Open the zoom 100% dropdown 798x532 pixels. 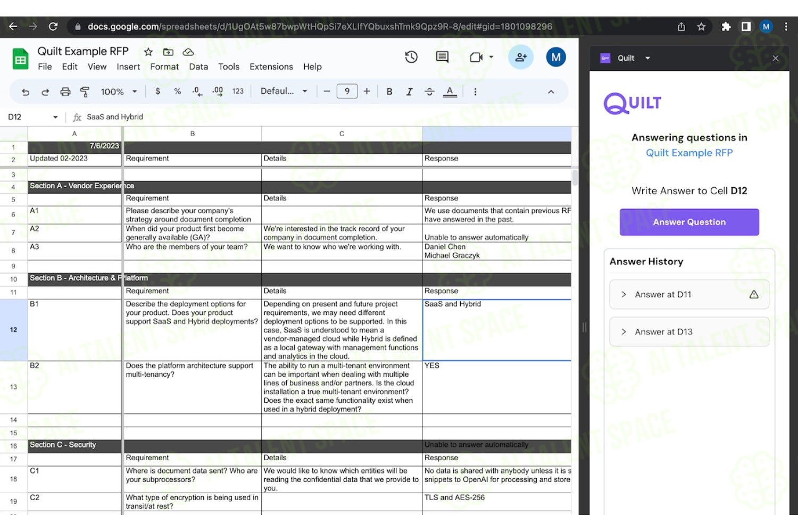(x=119, y=92)
